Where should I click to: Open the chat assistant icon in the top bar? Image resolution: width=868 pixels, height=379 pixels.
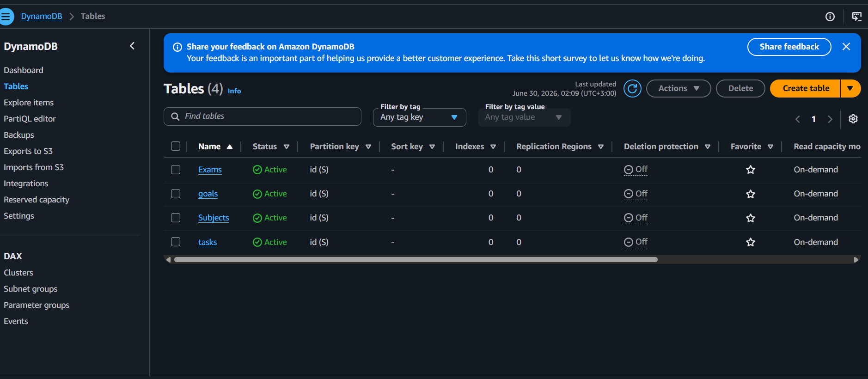(857, 17)
